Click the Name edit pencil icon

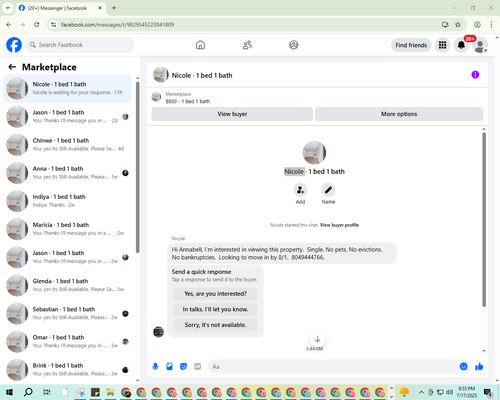coord(328,190)
